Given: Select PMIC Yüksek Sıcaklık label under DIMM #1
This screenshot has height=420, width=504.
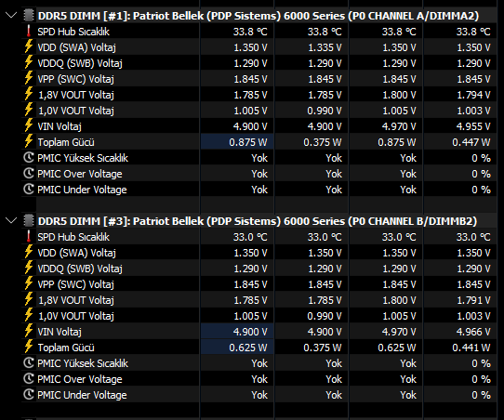Looking at the screenshot, I should click(83, 158).
